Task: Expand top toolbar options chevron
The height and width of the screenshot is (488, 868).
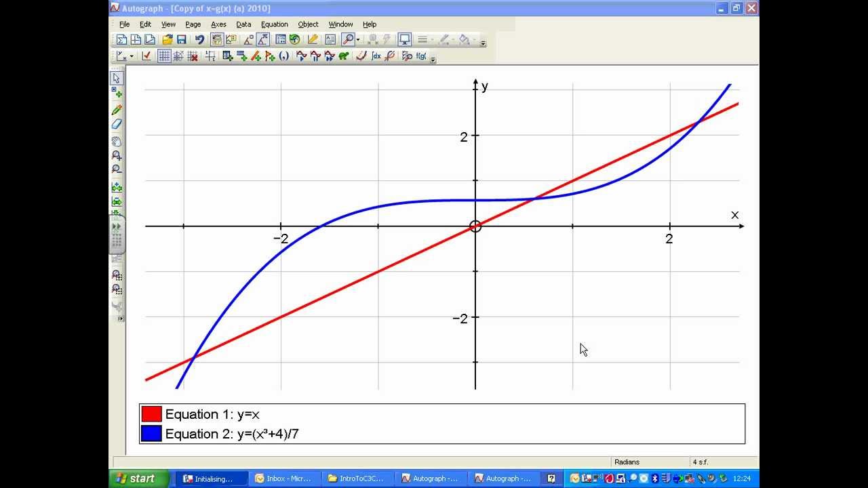Action: pyautogui.click(x=483, y=43)
